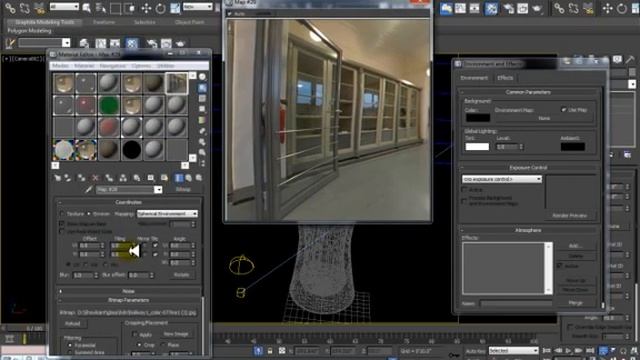The image size is (640, 360).
Task: Click Put to Library icon
Action: (137, 178)
